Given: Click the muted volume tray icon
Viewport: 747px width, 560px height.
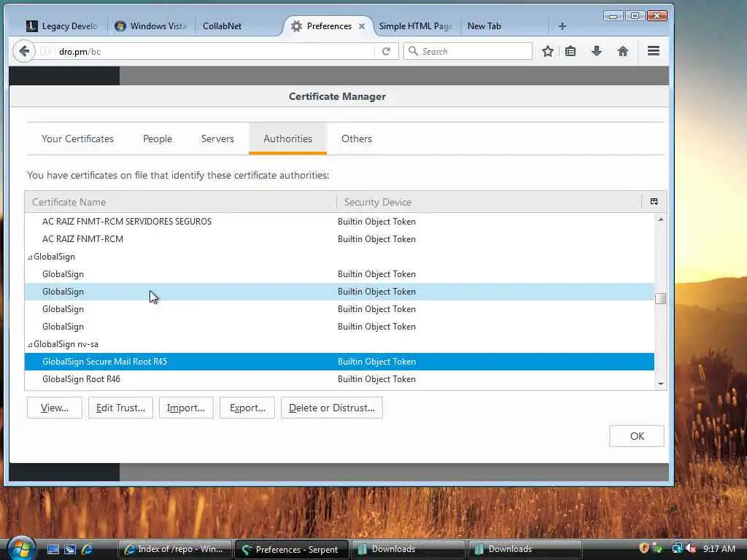Looking at the screenshot, I should 691,548.
